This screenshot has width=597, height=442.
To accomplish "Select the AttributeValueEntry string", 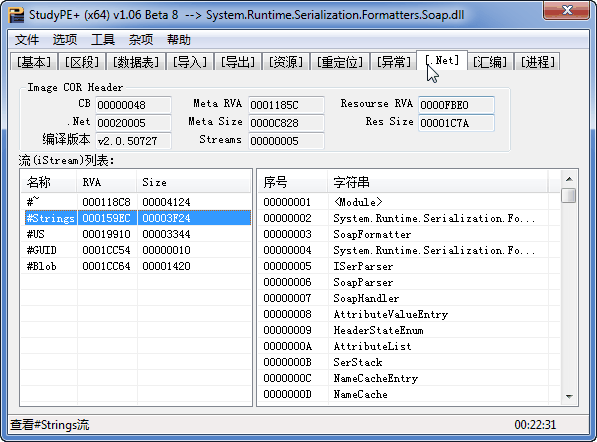I will 409,314.
